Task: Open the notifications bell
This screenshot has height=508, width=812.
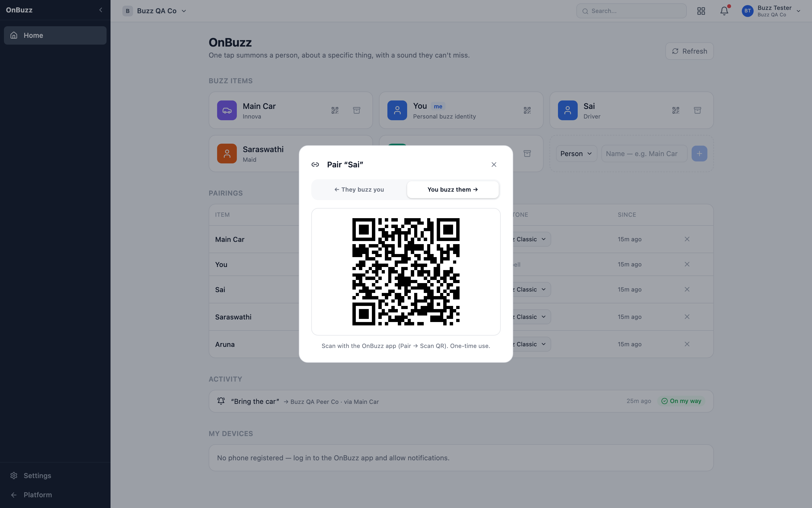Action: (x=724, y=11)
